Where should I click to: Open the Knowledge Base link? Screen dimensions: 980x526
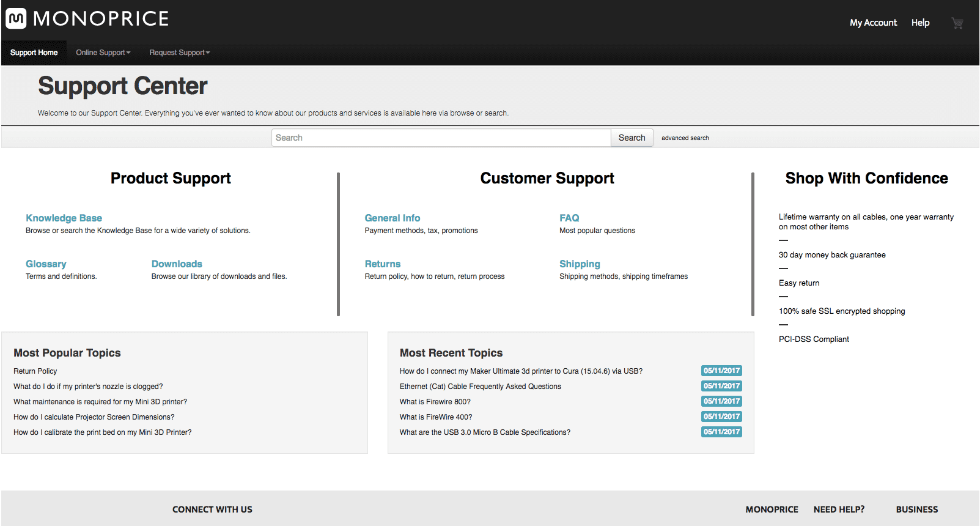(64, 218)
